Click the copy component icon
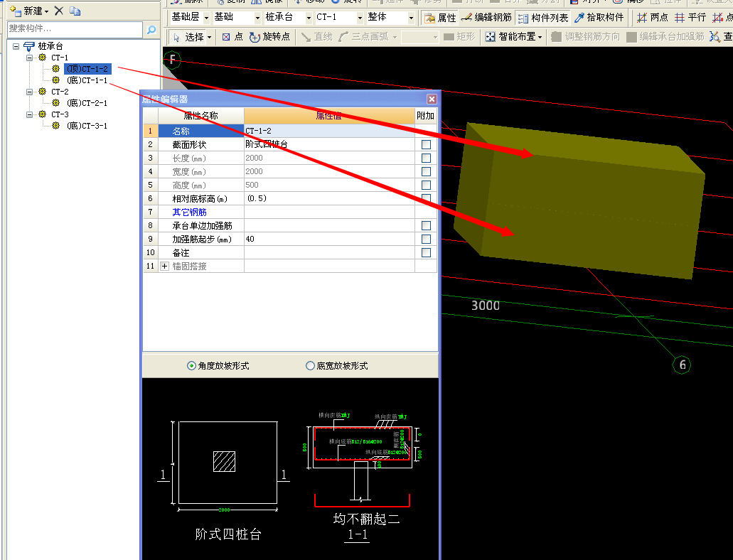Screen dimensions: 733x560 tap(75, 10)
